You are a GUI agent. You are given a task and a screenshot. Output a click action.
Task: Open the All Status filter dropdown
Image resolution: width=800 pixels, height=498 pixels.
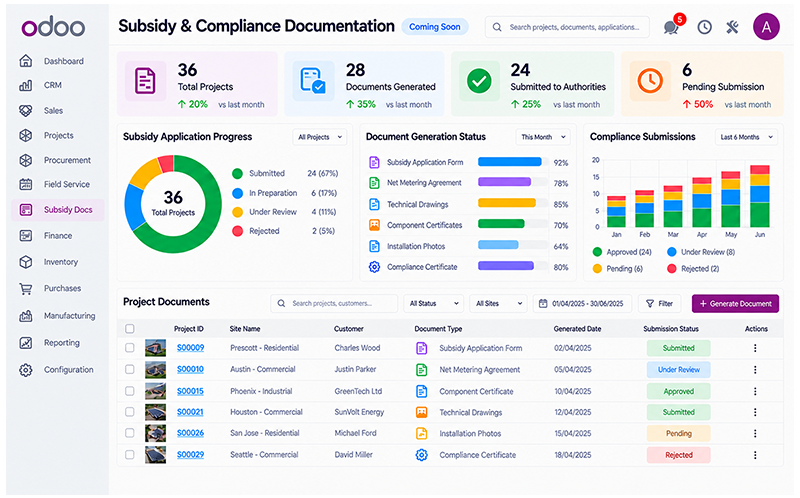pyautogui.click(x=434, y=303)
